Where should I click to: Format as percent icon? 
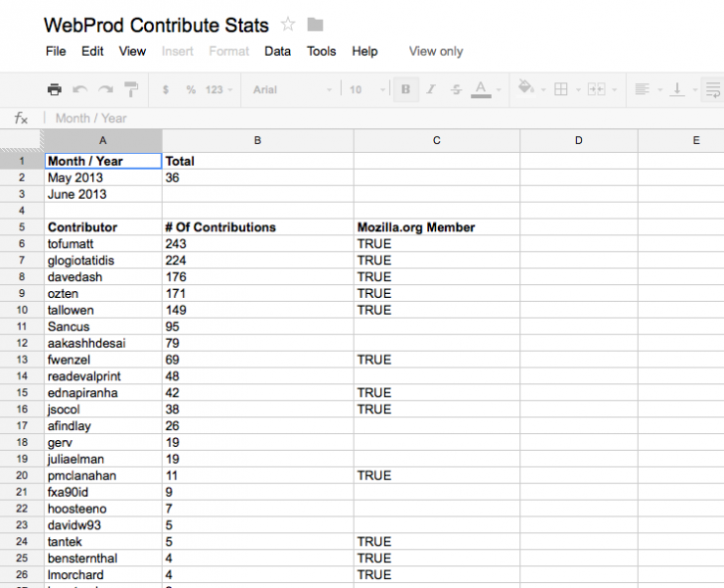[x=191, y=89]
